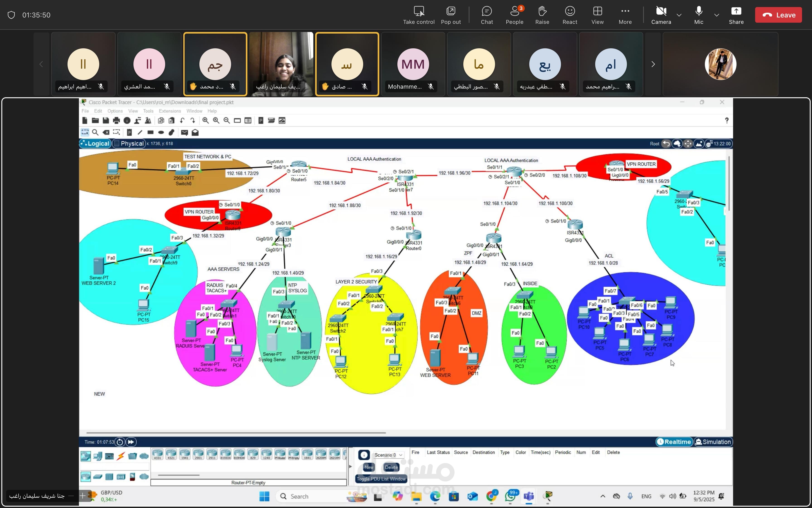This screenshot has width=812, height=508.
Task: Click the workspace horizontal scrollbar
Action: (x=236, y=433)
